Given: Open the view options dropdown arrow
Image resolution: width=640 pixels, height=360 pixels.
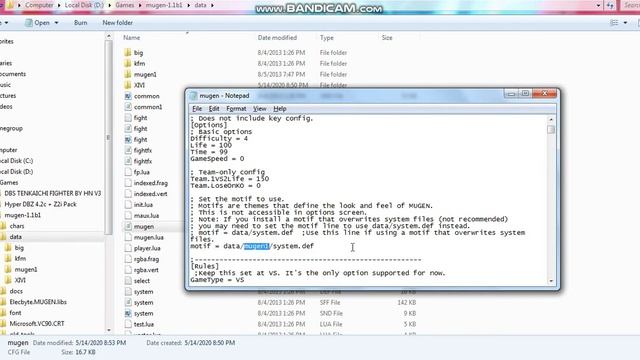Looking at the screenshot, I should (625, 23).
